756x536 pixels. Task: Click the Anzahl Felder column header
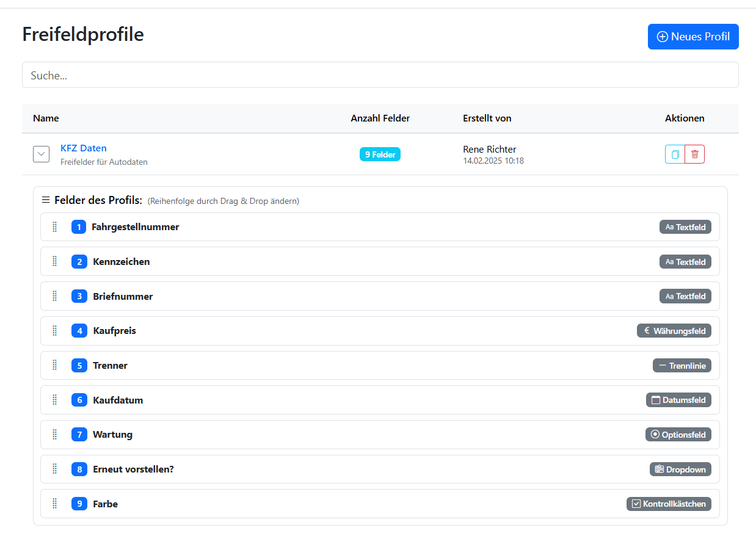(x=380, y=118)
